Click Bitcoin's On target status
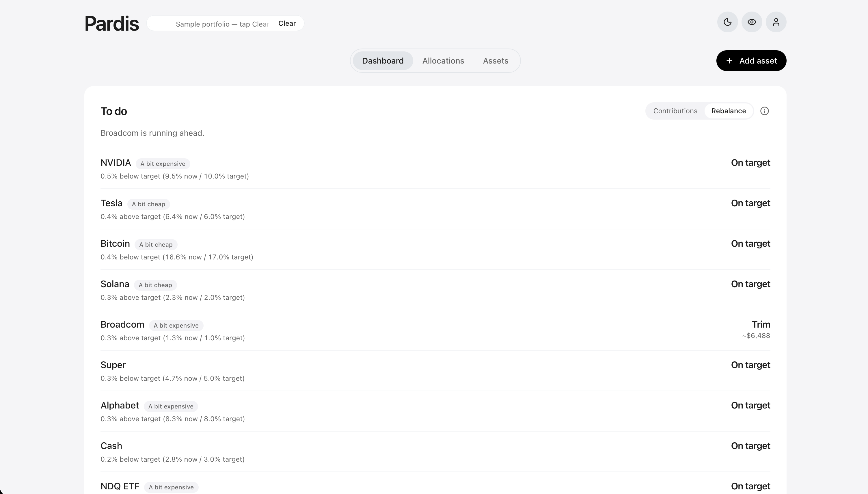The height and width of the screenshot is (494, 868). point(750,244)
